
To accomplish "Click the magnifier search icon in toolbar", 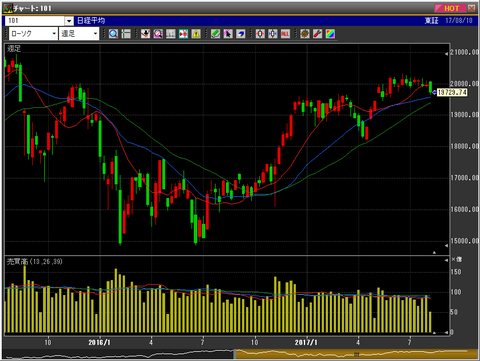I will (113, 34).
